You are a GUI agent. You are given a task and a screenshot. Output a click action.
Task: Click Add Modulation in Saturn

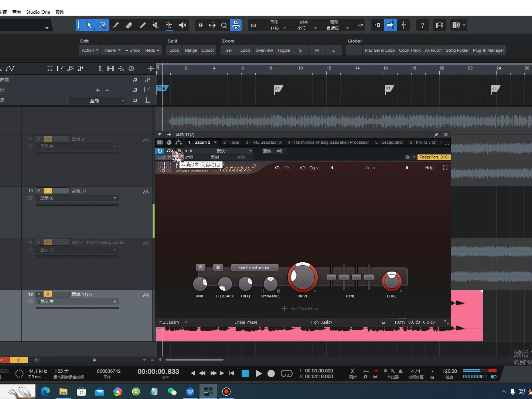click(x=300, y=308)
